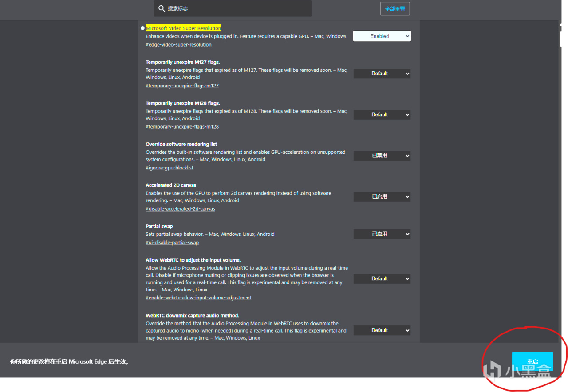Click the Override software rendering list heading
Screen dimensions: 568x392
(x=181, y=144)
